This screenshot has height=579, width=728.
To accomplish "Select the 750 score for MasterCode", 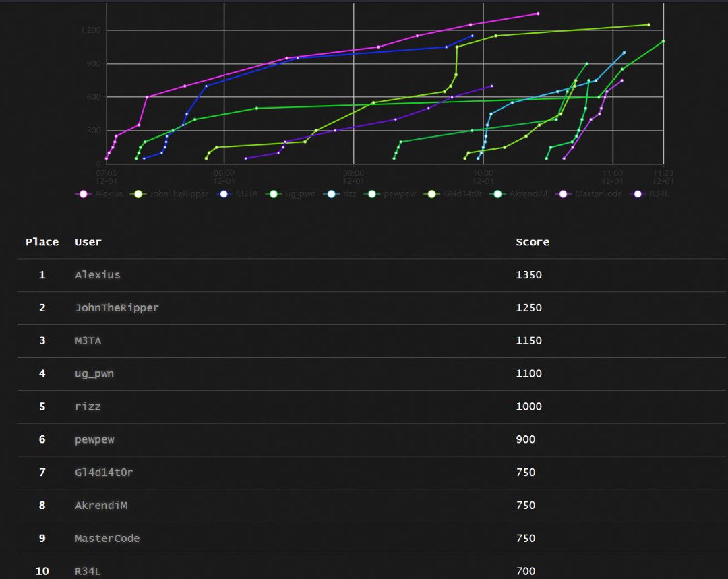I will [526, 539].
